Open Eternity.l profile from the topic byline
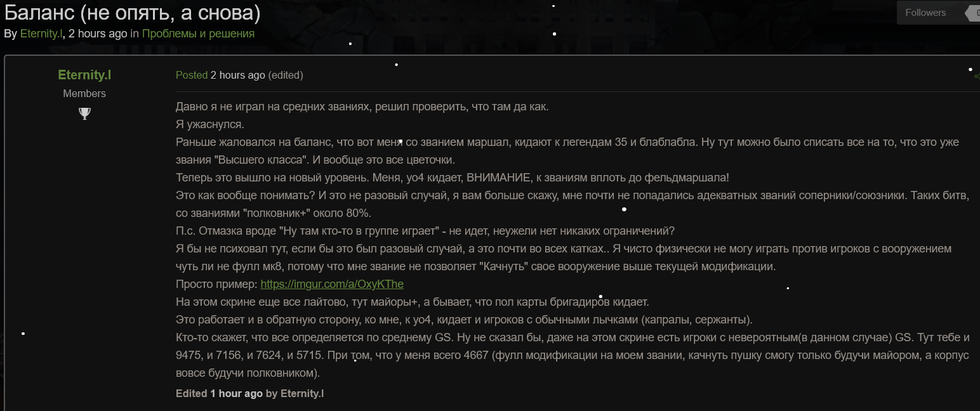Image resolution: width=980 pixels, height=411 pixels. 41,34
